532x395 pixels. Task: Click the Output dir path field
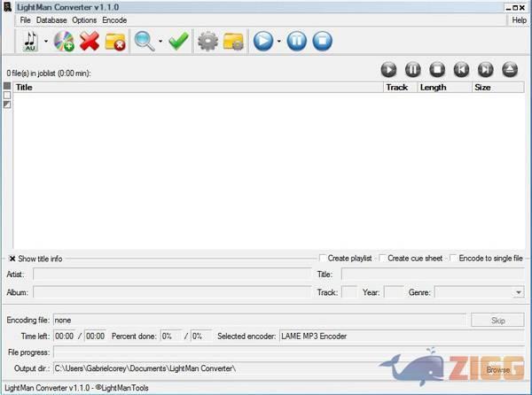click(x=260, y=368)
